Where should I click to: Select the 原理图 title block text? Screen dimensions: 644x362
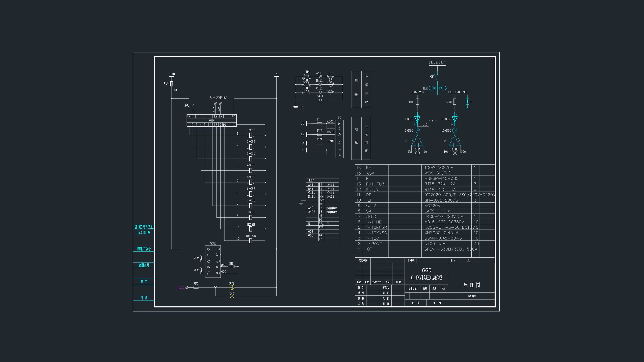471,285
